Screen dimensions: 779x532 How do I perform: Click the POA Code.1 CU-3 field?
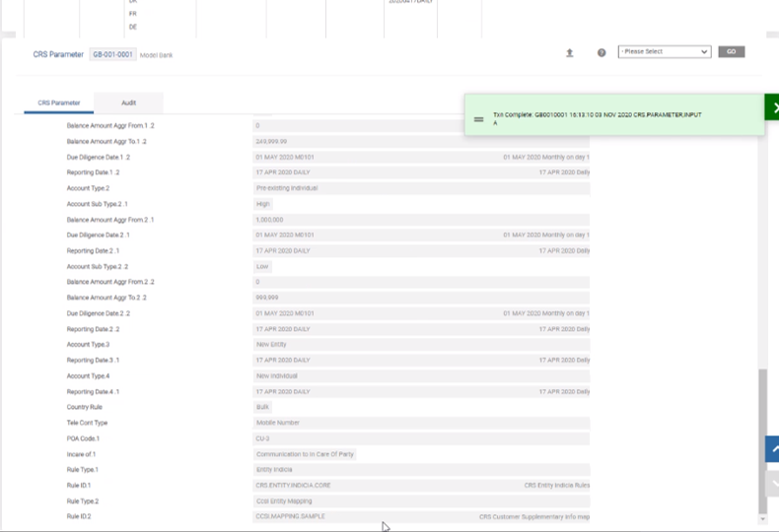tap(421, 438)
